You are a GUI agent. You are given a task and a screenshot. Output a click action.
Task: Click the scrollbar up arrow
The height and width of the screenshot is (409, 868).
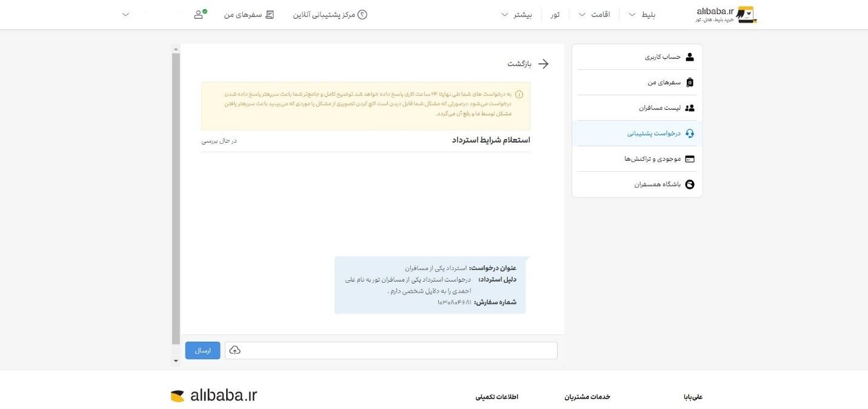(176, 49)
